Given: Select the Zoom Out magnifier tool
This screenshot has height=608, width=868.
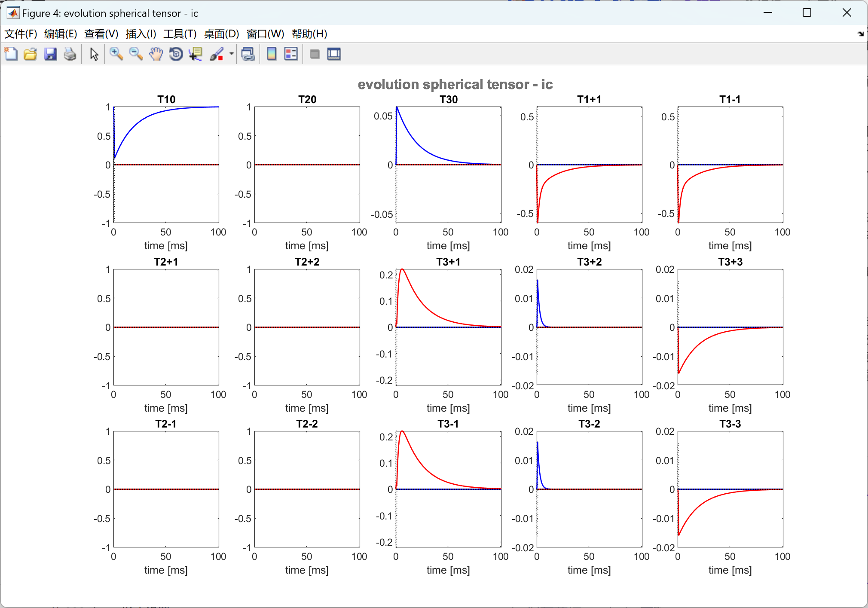Looking at the screenshot, I should [136, 54].
